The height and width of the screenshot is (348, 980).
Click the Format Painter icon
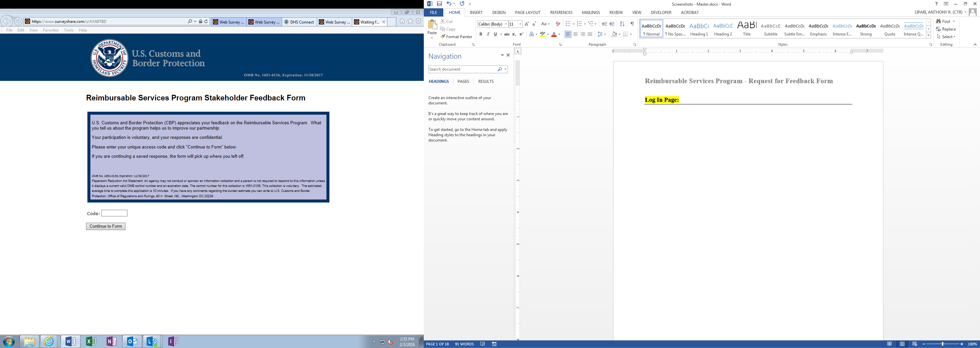point(443,36)
